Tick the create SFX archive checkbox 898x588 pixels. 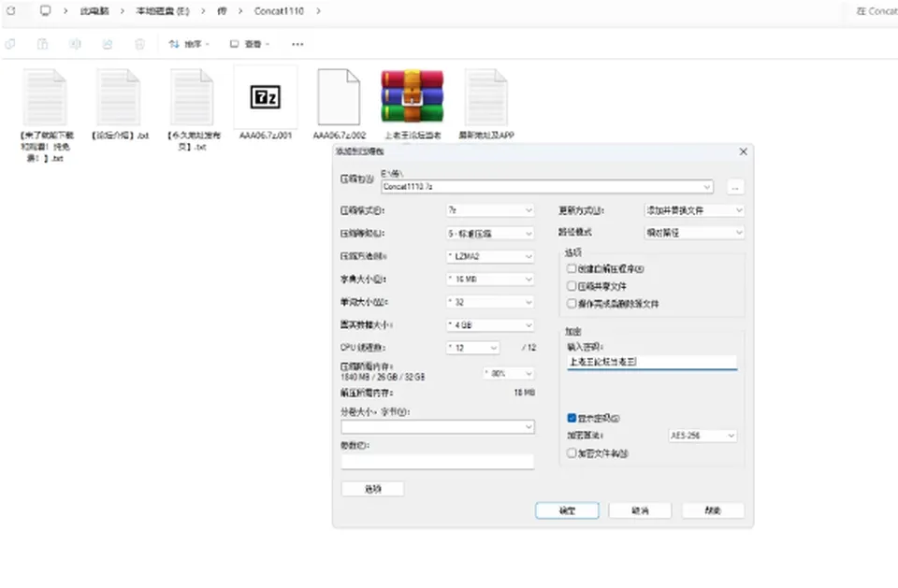coord(571,268)
